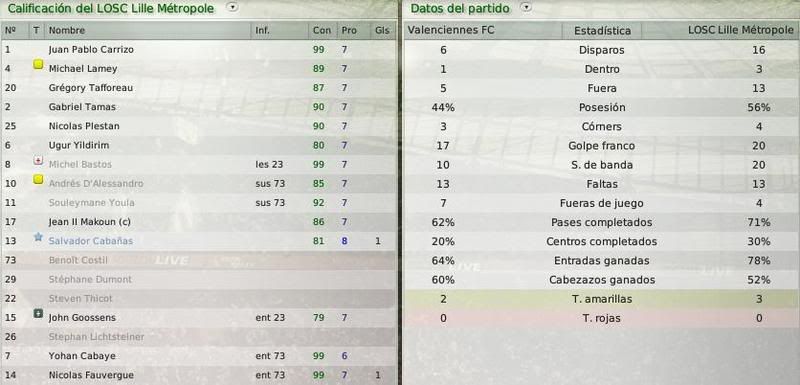
Task: Open Nicolas Fauvergue's player row
Action: coord(198,375)
